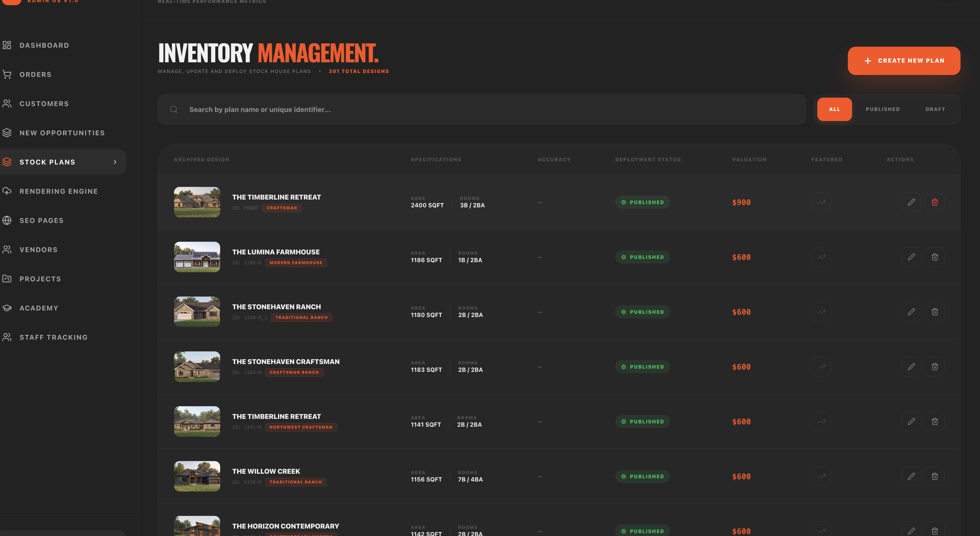
Task: Filter by Published plans
Action: pos(883,109)
